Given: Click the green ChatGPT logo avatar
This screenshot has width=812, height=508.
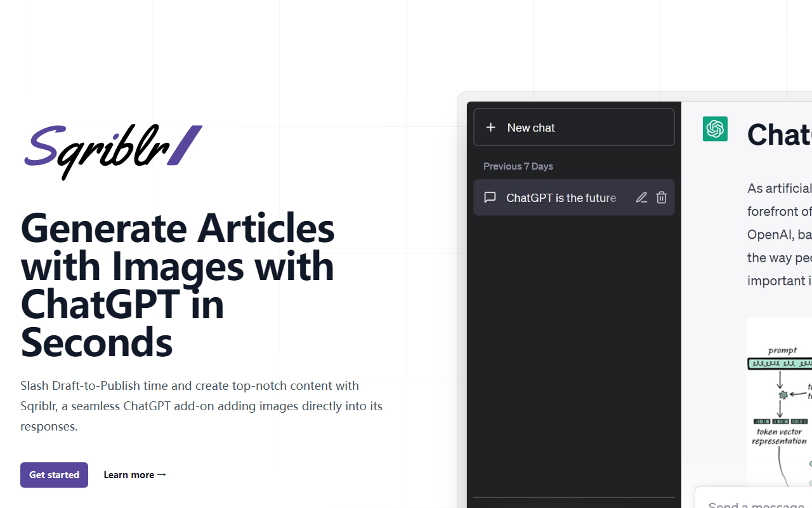Looking at the screenshot, I should coord(715,129).
